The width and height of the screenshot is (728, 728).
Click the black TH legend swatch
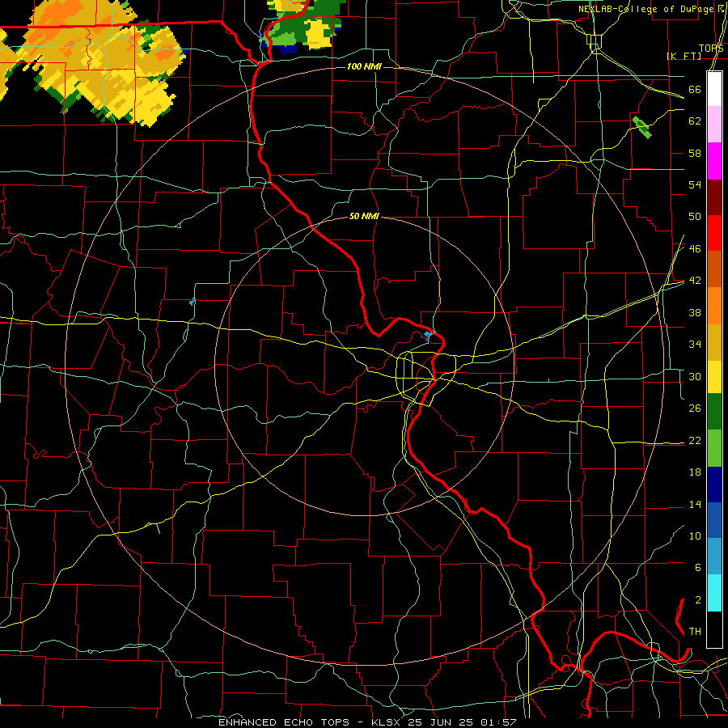(x=714, y=629)
